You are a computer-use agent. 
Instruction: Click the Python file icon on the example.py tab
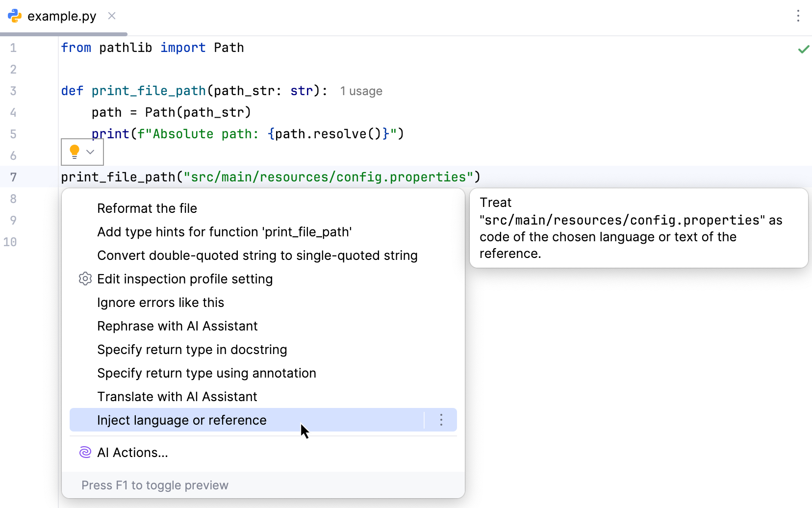15,16
